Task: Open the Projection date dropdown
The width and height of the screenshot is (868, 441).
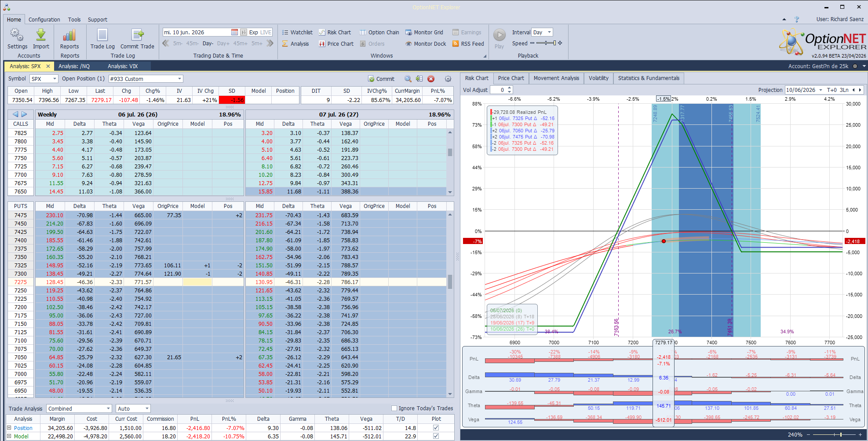Action: coord(821,90)
